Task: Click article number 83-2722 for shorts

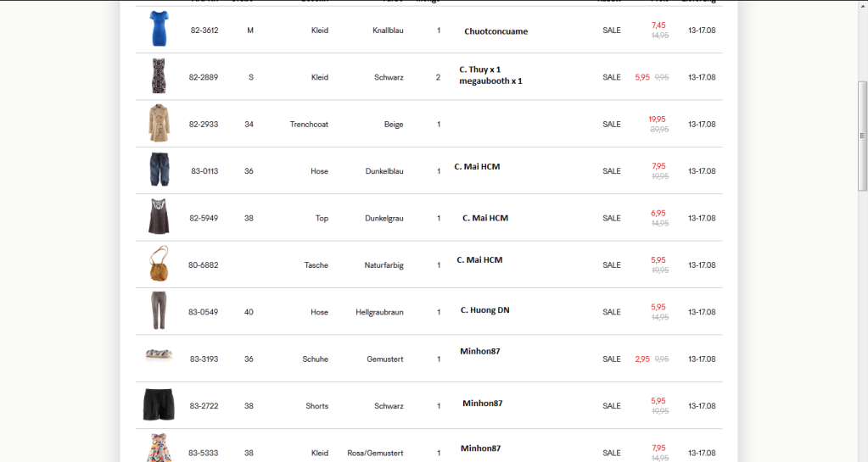Action: pos(204,406)
